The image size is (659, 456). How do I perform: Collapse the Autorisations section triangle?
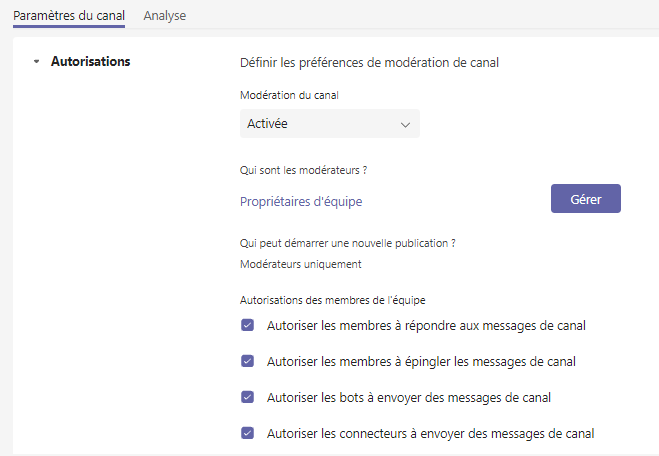(x=37, y=61)
